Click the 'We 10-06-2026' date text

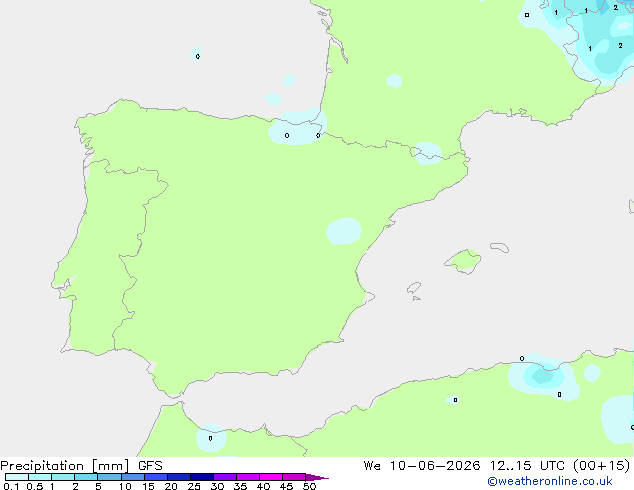click(x=422, y=466)
